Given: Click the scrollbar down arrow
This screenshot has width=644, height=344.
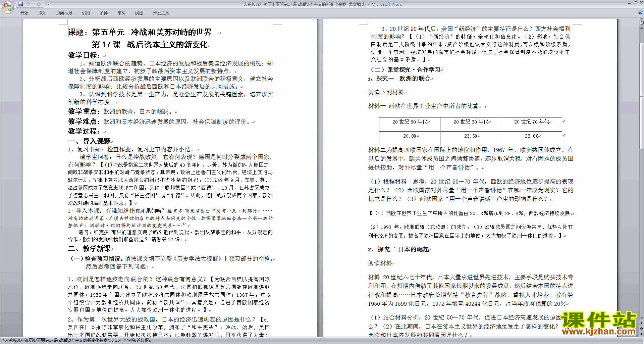Looking at the screenshot, I should click(x=642, y=318).
